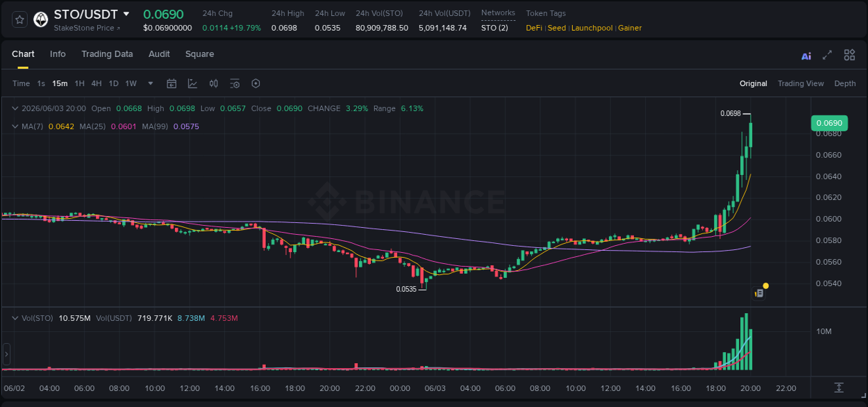Screen dimensions: 868x407
Task: Click the 2026/06/03 20:00 candle timestamp
Action: coord(53,108)
